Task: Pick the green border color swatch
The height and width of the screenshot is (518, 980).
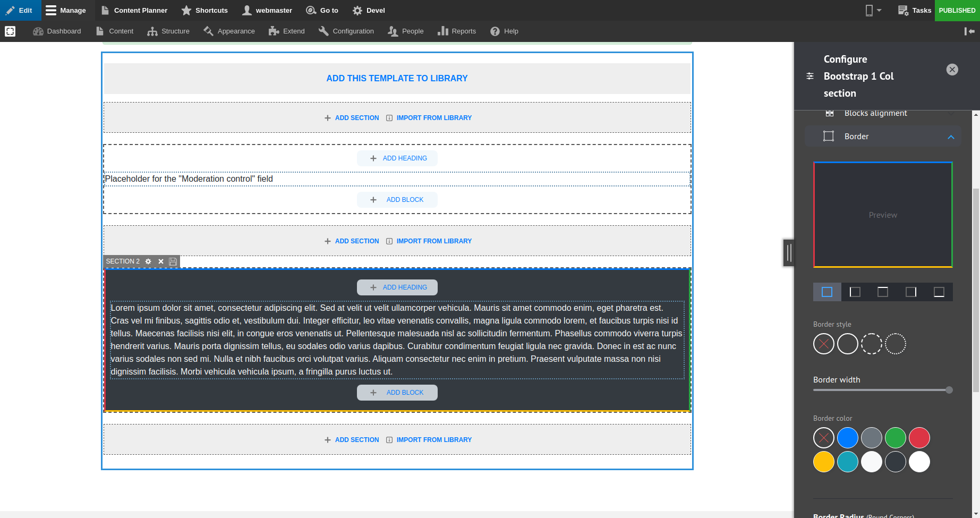Action: click(895, 438)
